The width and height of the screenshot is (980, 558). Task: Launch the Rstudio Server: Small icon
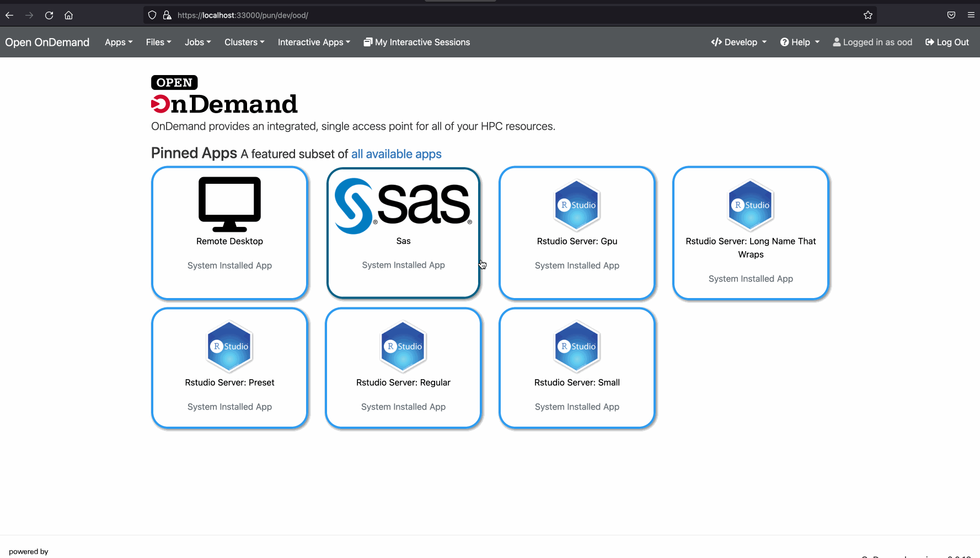coord(577,346)
